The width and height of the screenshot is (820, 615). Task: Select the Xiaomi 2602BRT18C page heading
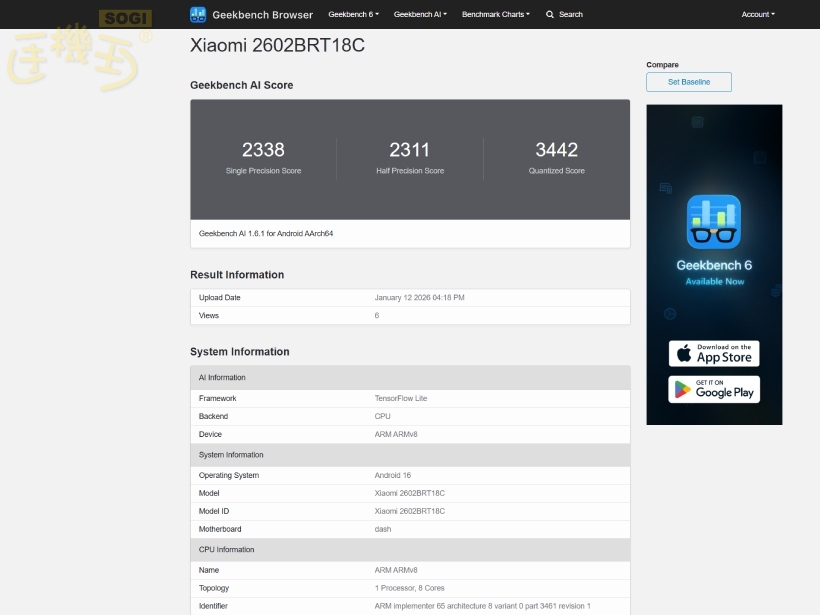(277, 46)
